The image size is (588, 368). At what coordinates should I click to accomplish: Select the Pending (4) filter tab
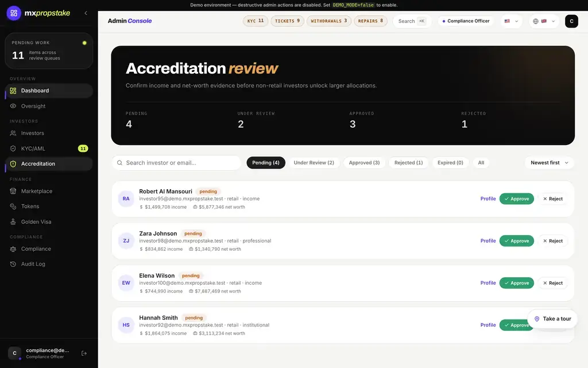pos(266,163)
